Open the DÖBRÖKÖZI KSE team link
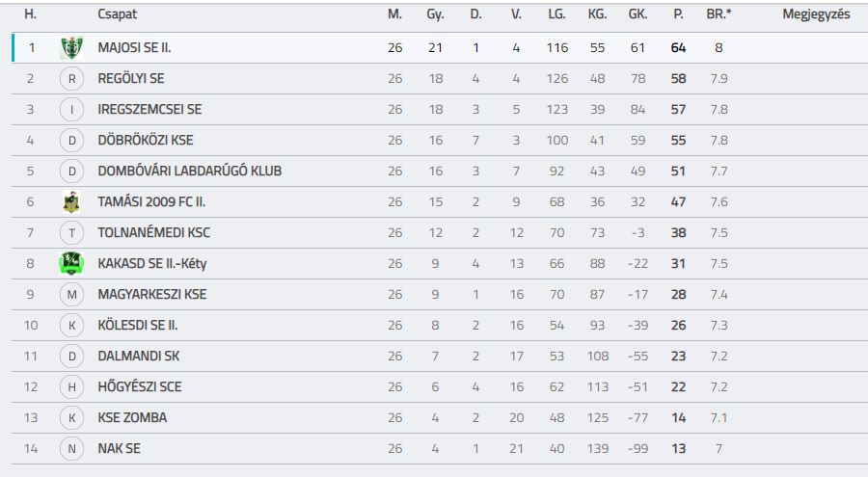 point(146,140)
